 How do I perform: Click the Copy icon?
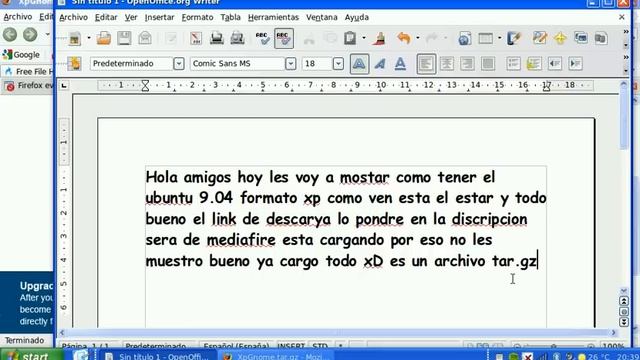[330, 38]
